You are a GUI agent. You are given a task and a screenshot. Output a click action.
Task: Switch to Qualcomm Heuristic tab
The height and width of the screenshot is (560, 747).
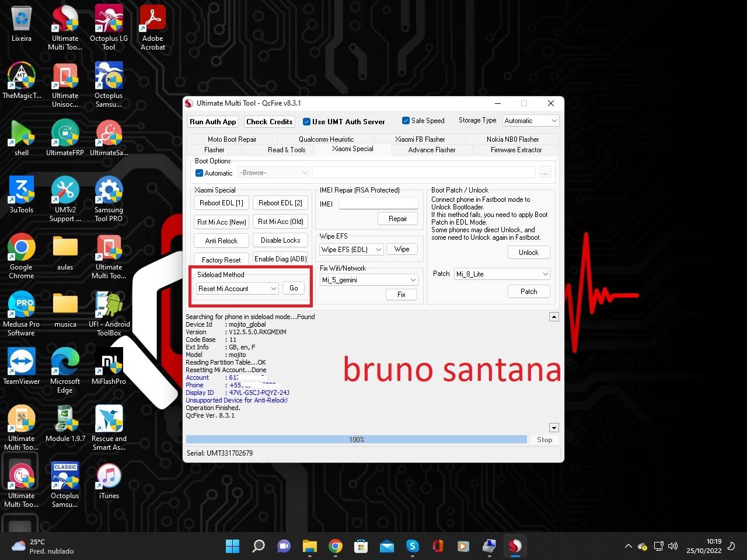[326, 139]
